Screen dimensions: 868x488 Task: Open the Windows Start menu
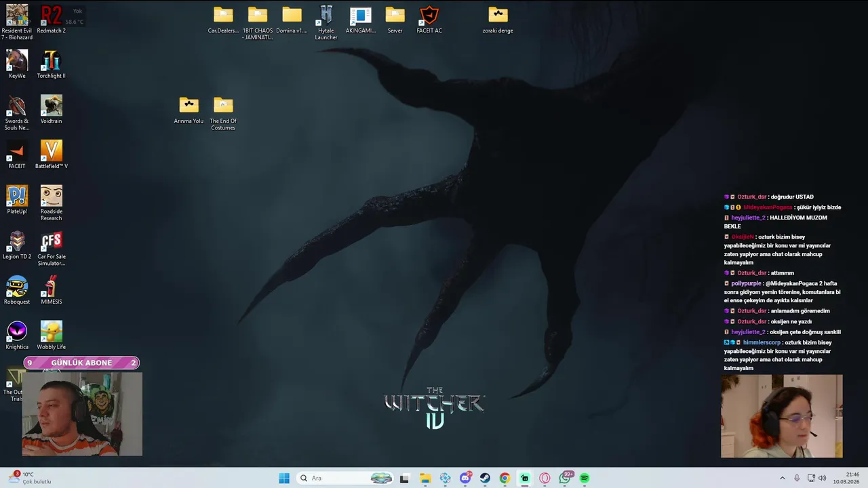(x=284, y=478)
